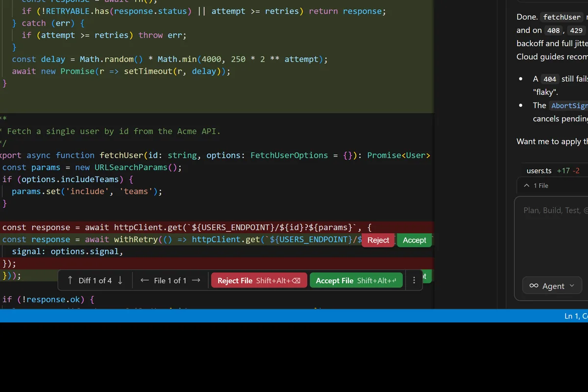Click the fetchUser inline code chip in chat
Viewport: 588px width, 392px height.
[x=562, y=17]
